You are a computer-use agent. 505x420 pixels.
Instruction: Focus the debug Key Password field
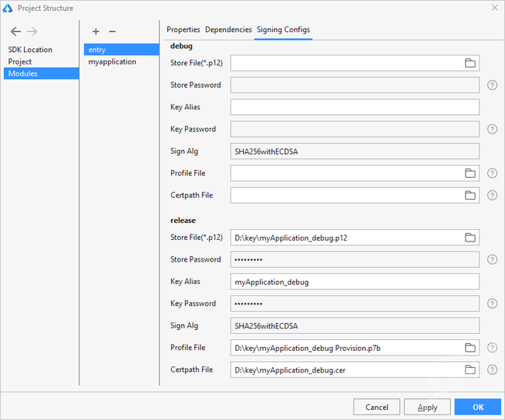[354, 129]
